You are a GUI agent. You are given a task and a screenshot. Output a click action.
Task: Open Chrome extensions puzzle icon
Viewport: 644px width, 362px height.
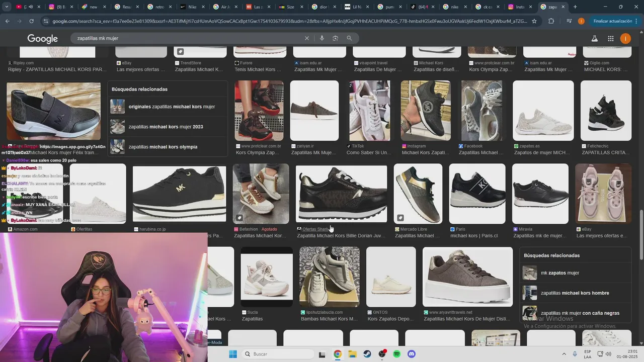click(551, 21)
